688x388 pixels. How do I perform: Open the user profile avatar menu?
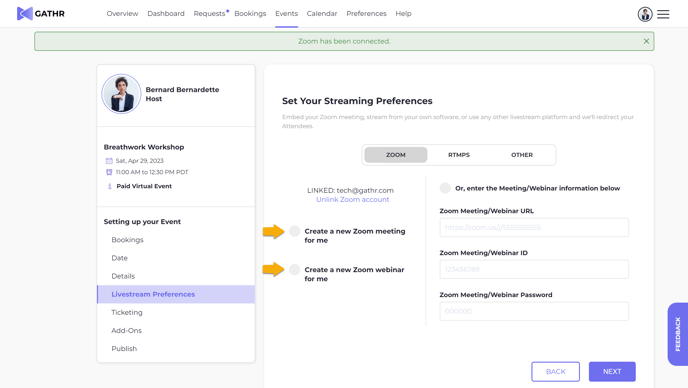[645, 14]
